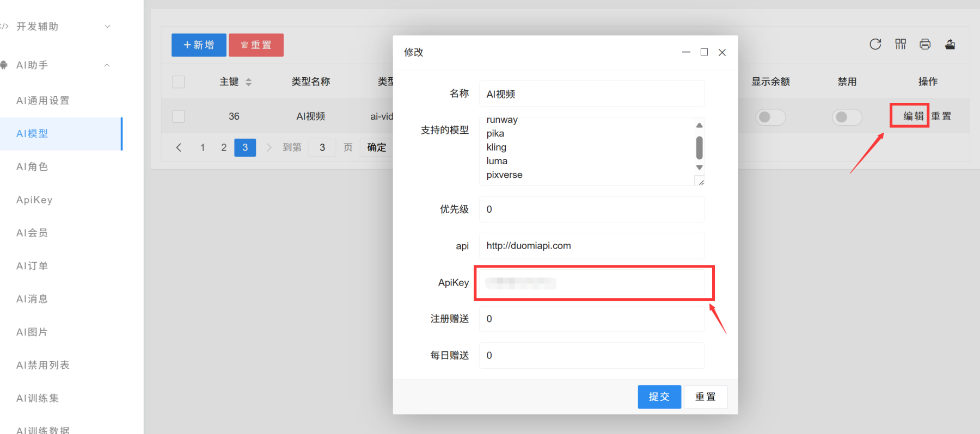Click 重置 in the AI视频 row

point(941,116)
